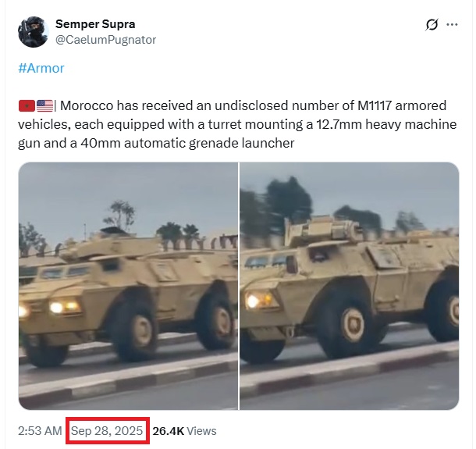Click the tweet text about M1117 vehicles
This screenshot has width=476, height=449.
pyautogui.click(x=237, y=124)
